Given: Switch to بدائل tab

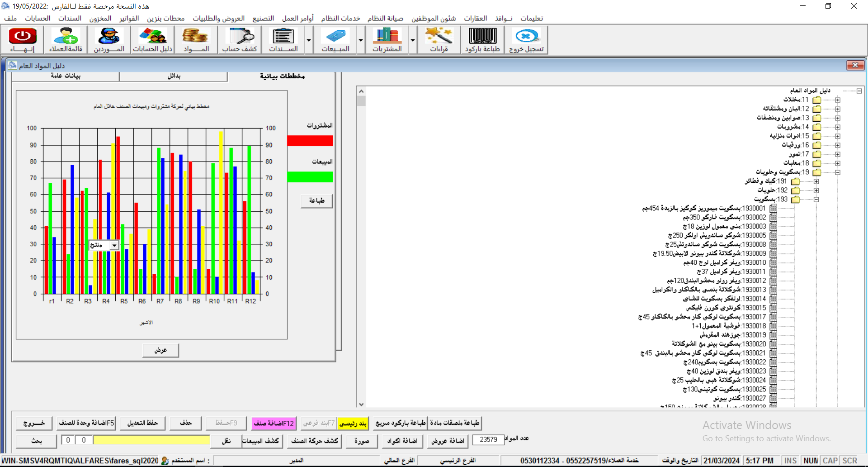Looking at the screenshot, I should click(x=174, y=76).
